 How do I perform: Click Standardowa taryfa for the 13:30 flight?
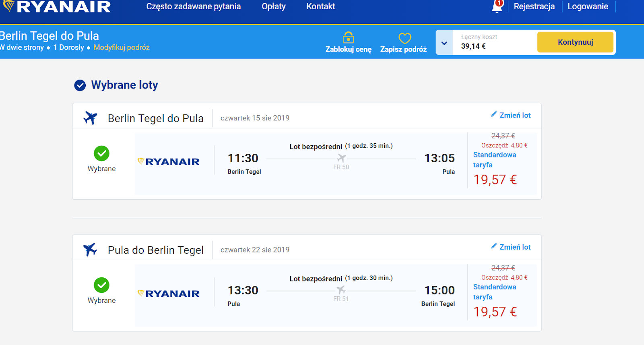click(x=495, y=292)
